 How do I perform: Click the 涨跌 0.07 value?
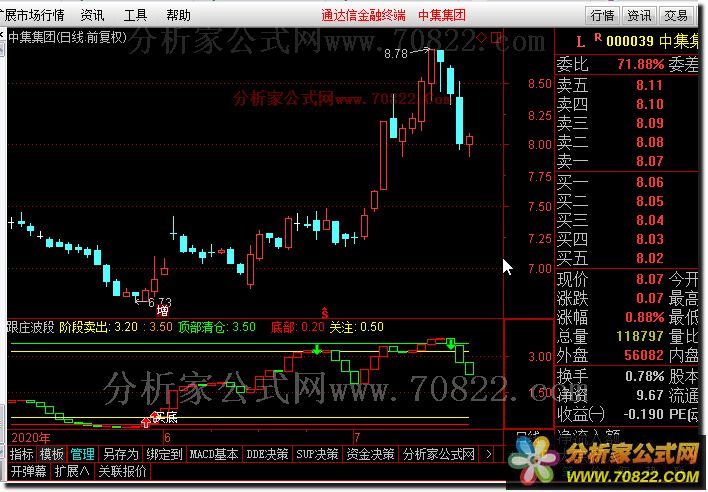point(650,298)
